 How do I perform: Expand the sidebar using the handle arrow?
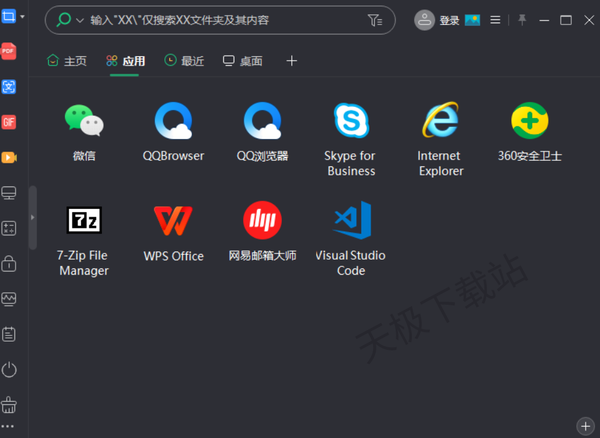click(x=33, y=217)
